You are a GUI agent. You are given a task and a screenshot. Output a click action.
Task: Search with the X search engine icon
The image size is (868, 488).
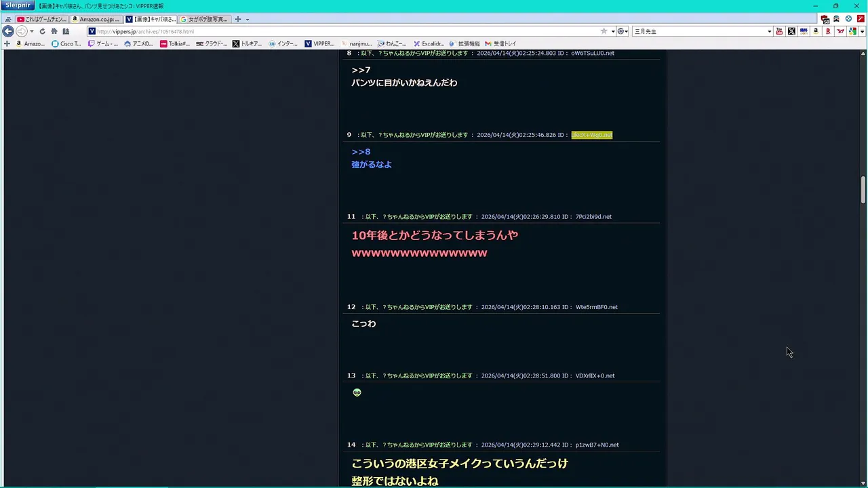(x=791, y=31)
